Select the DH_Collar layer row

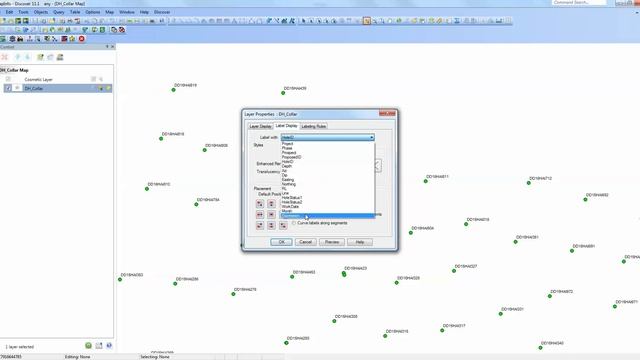point(57,88)
